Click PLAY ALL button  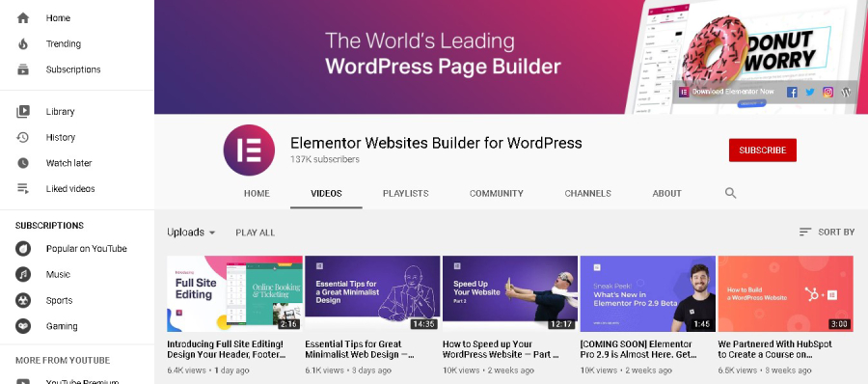coord(256,233)
